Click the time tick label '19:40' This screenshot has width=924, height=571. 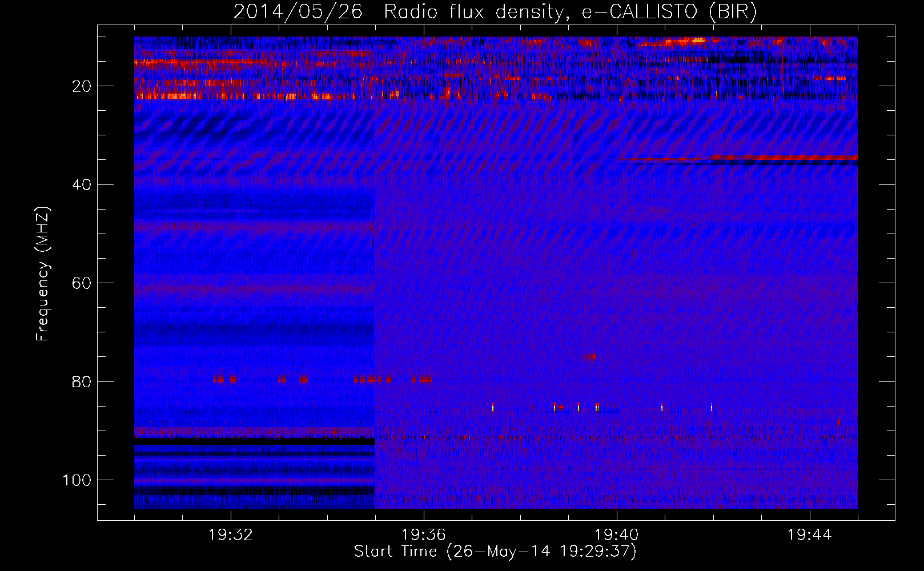[617, 535]
